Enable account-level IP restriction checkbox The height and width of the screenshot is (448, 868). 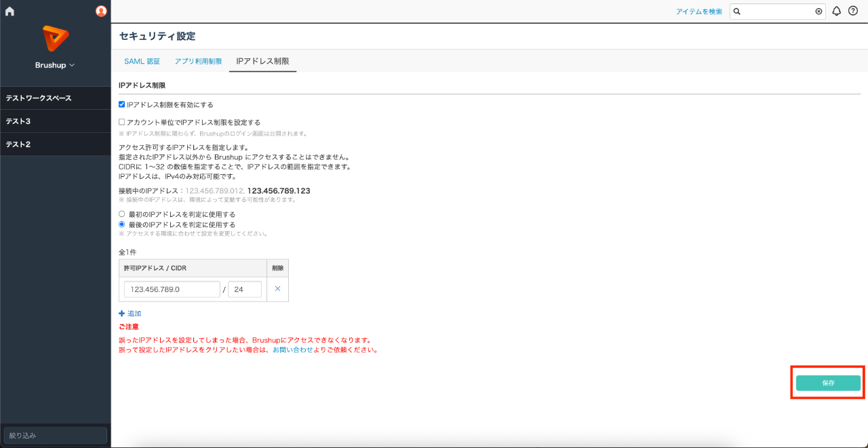(121, 121)
